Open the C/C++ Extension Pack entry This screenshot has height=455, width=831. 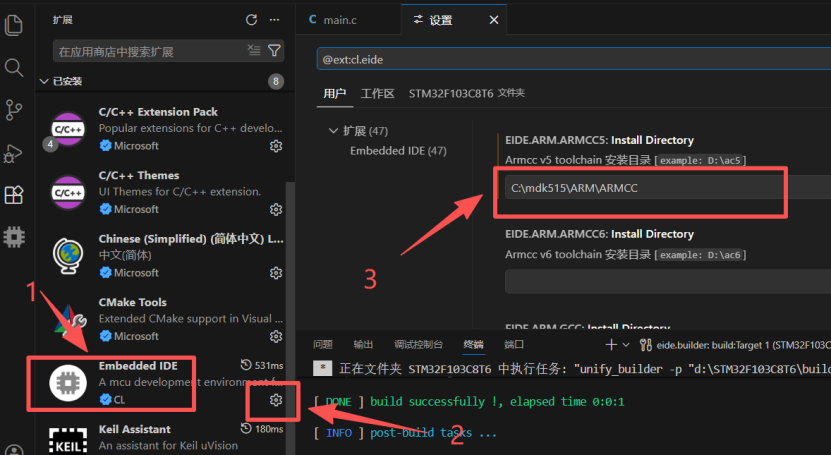164,129
